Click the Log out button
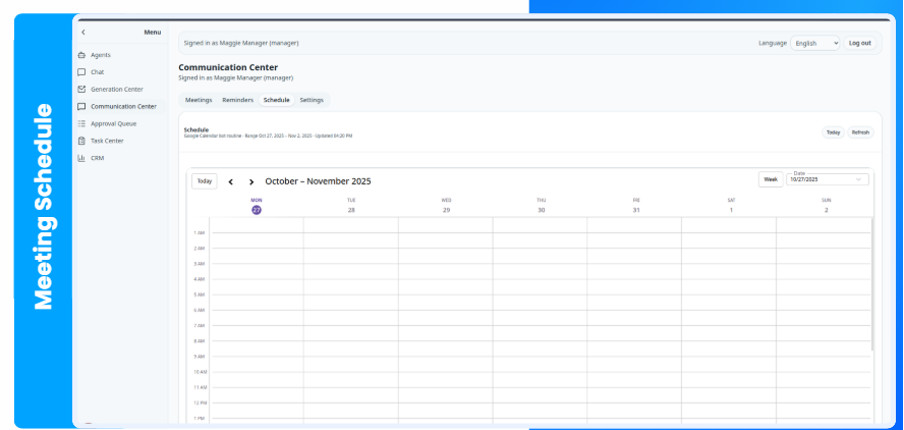 [x=859, y=43]
